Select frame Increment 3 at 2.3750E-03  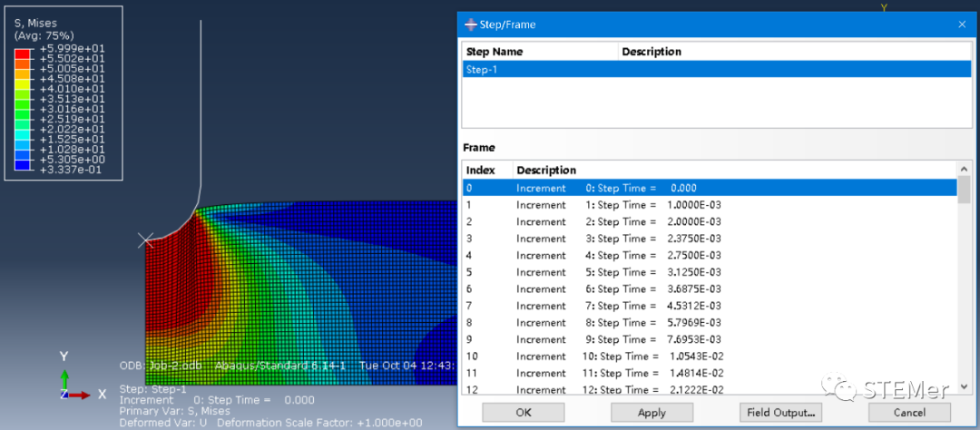[x=710, y=238]
